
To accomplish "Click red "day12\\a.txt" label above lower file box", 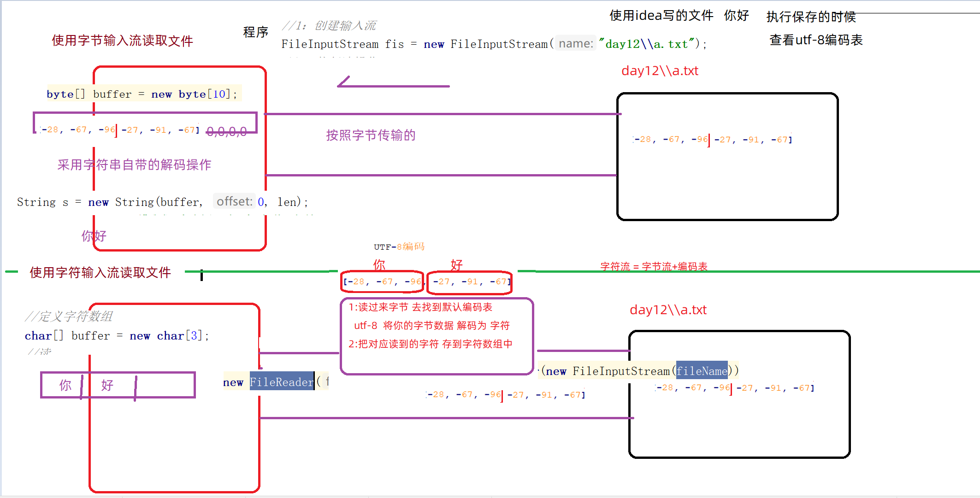I will click(668, 310).
